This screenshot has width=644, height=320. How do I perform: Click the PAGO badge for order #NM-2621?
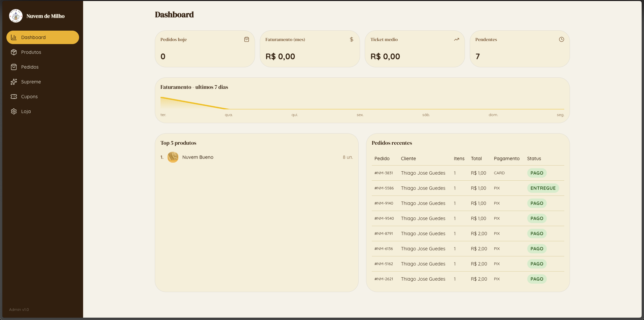pos(537,279)
